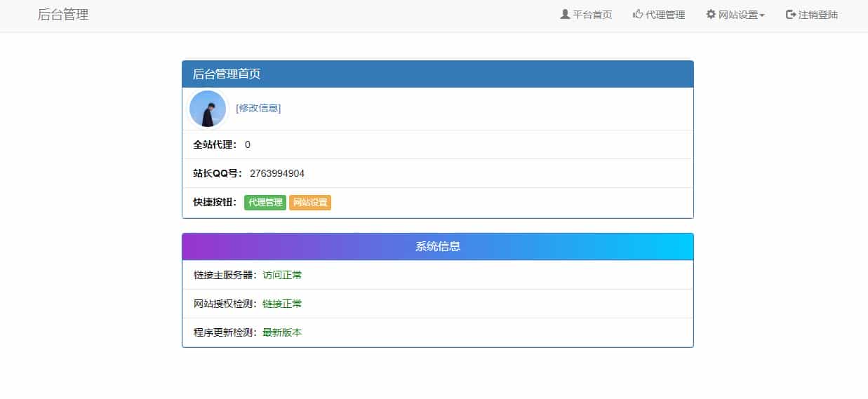
Task: Select 注销登陆 to log out
Action: 812,15
